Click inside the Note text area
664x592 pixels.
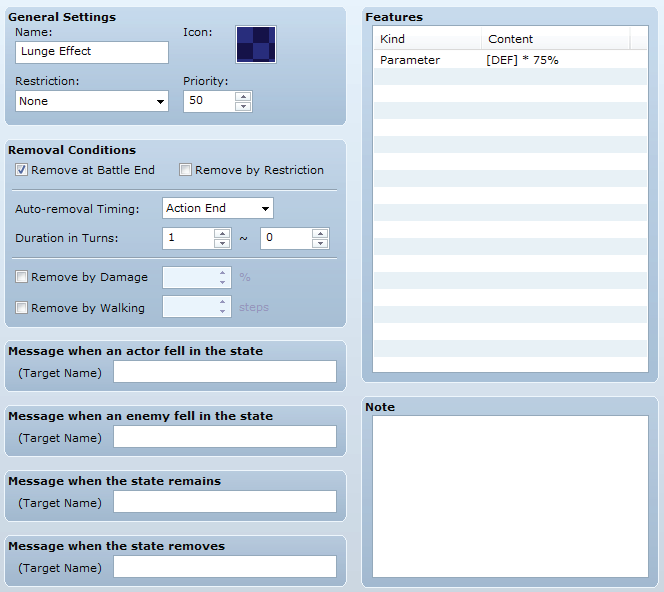click(x=510, y=496)
